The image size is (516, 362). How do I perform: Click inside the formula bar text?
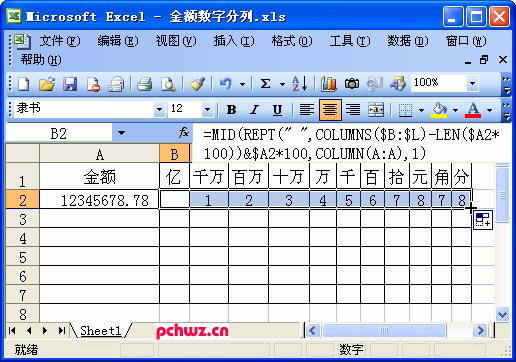(351, 144)
